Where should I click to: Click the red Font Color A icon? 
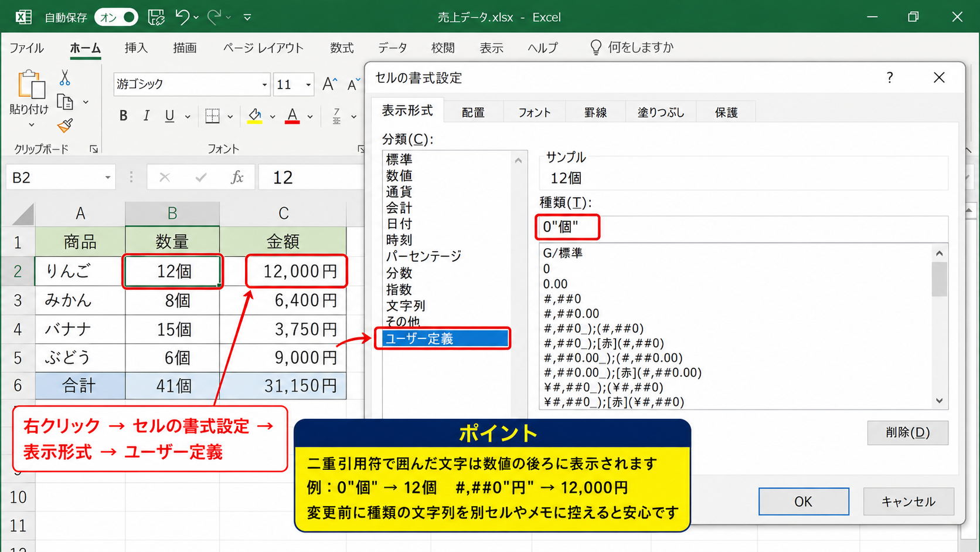(292, 116)
